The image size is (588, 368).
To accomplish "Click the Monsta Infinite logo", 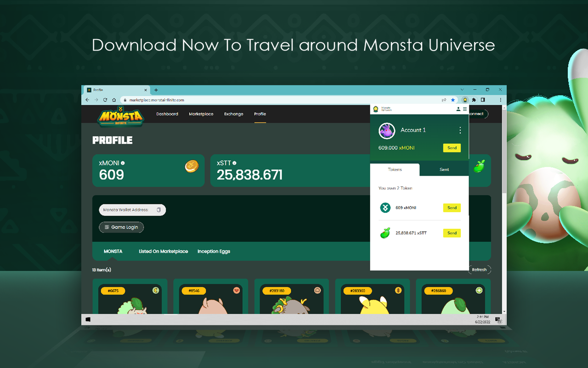I will click(x=121, y=116).
